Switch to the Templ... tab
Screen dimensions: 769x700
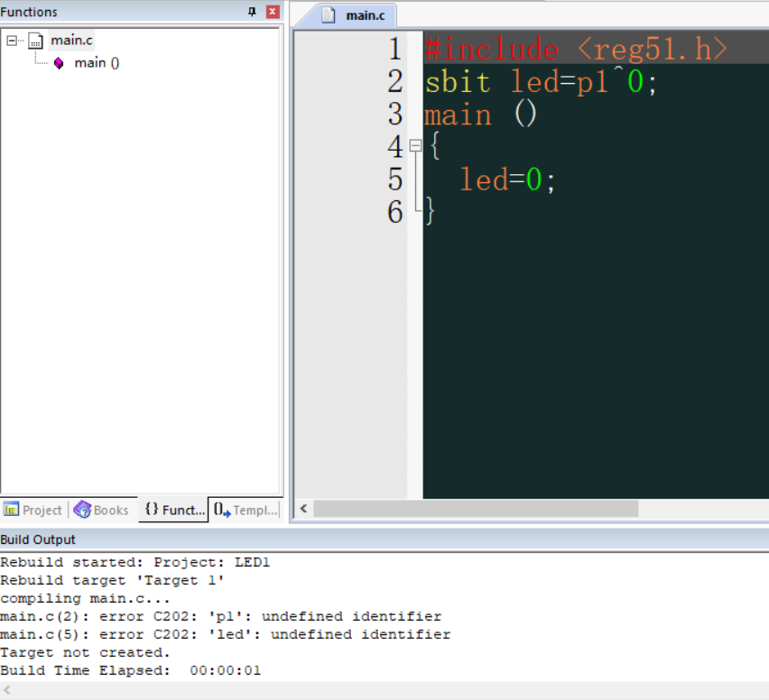[246, 511]
